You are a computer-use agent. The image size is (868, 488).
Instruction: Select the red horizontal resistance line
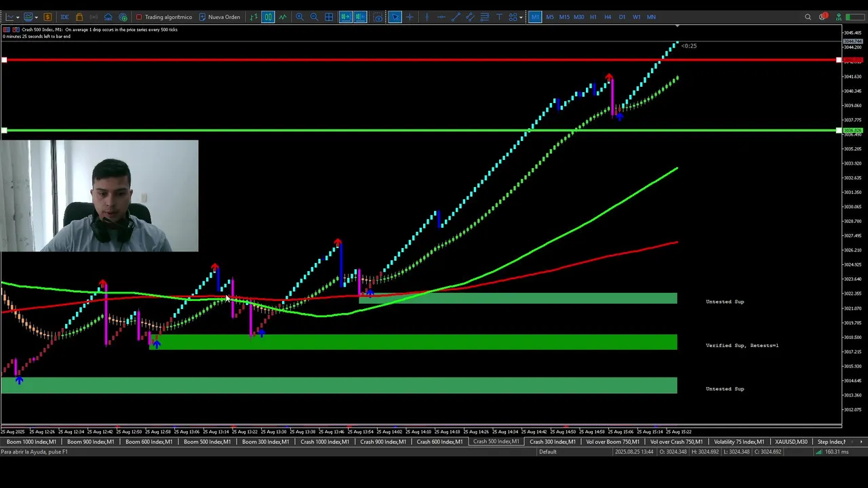click(x=420, y=60)
